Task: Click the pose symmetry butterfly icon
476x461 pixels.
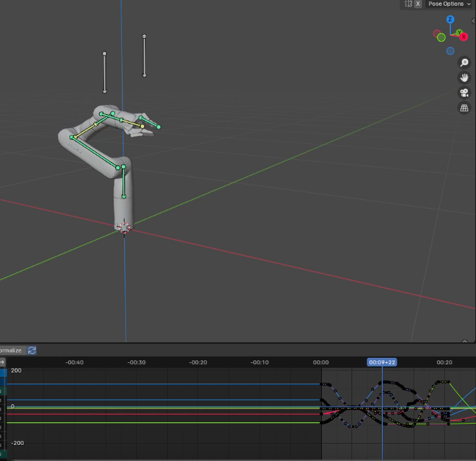Action: tap(408, 4)
